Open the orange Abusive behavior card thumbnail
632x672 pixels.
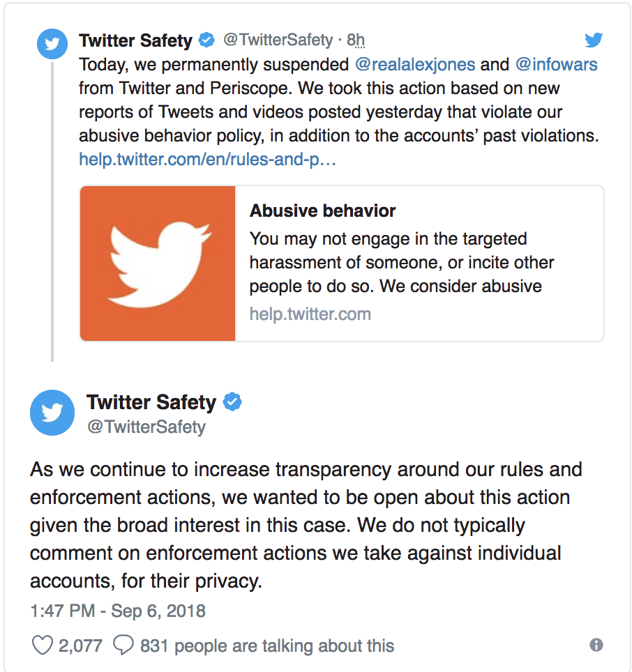[158, 264]
